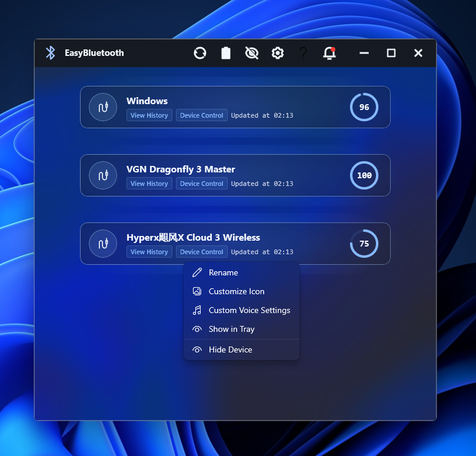Click the battery level 75 ring
Image resolution: width=476 pixels, height=456 pixels.
pyautogui.click(x=364, y=244)
